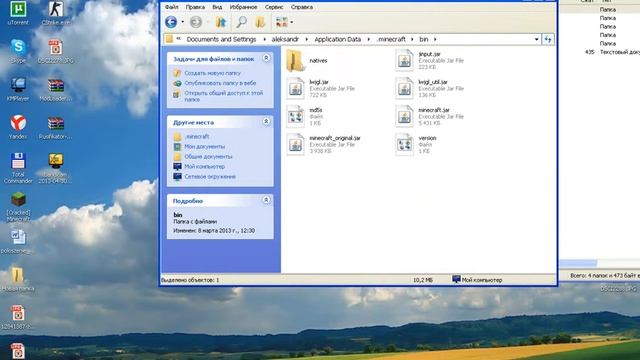This screenshot has width=640, height=360.
Task: Open Общие документы link
Action: [208, 156]
